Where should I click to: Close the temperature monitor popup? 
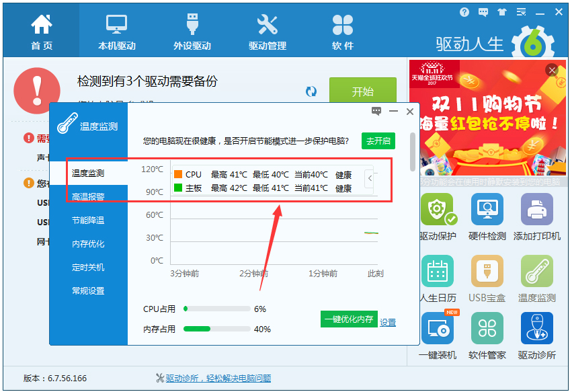pos(410,112)
